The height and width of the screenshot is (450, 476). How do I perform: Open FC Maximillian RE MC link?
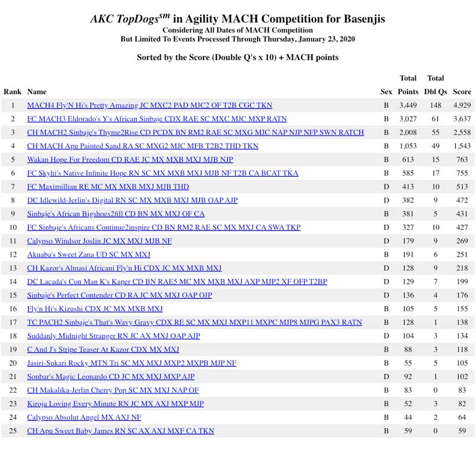[108, 187]
